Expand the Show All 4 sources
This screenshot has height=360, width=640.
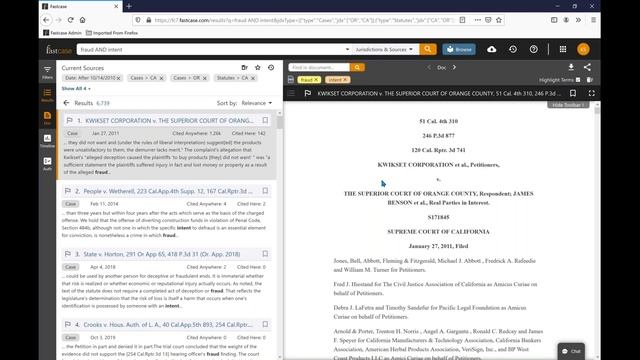76,89
